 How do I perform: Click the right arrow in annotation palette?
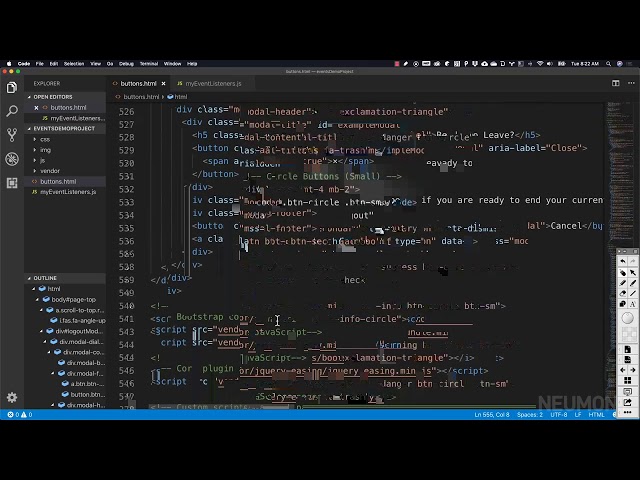(633, 370)
